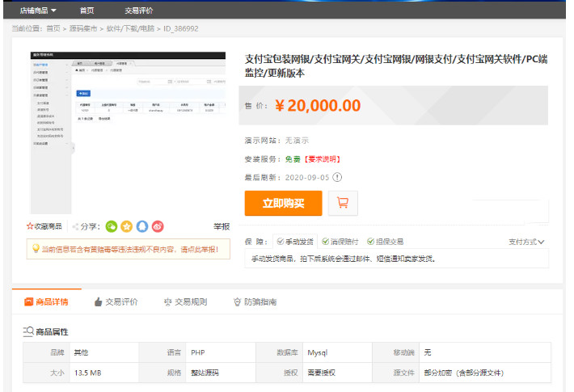Click the shopping cart icon button

pyautogui.click(x=343, y=203)
